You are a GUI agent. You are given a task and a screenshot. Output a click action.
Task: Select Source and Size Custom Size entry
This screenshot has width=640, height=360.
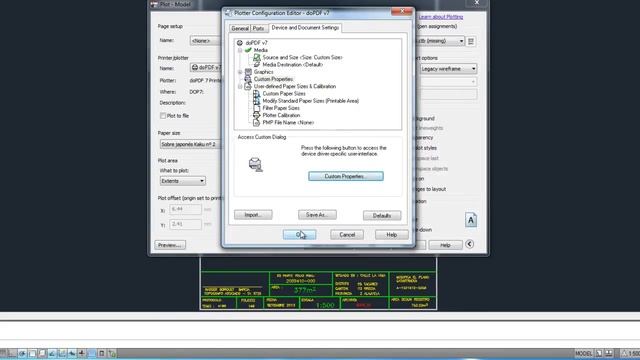pyautogui.click(x=302, y=58)
